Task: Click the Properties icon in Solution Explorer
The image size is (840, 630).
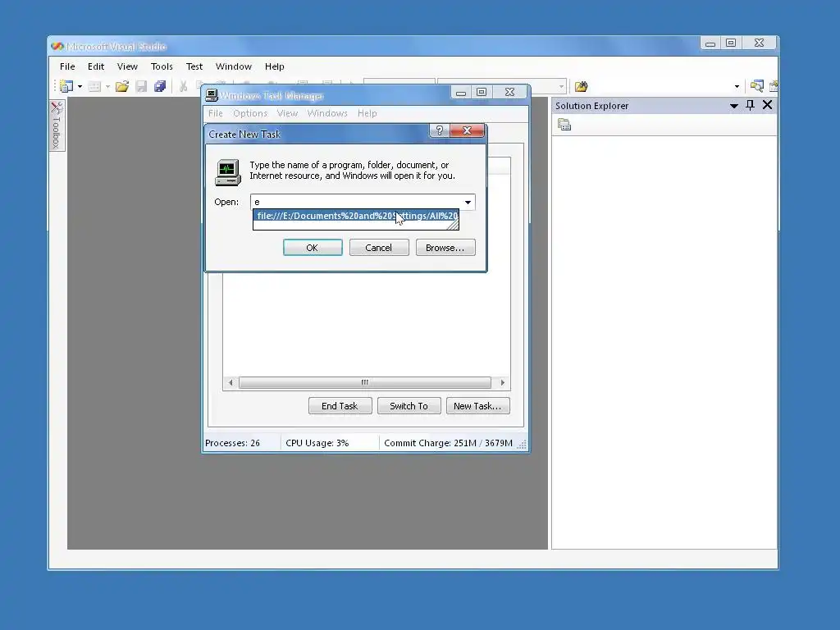Action: pos(564,125)
